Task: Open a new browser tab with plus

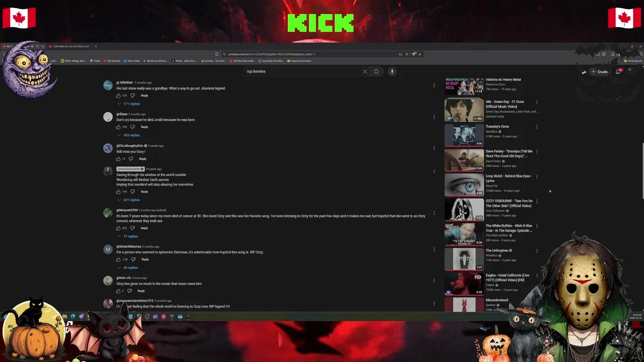Action: [96, 46]
